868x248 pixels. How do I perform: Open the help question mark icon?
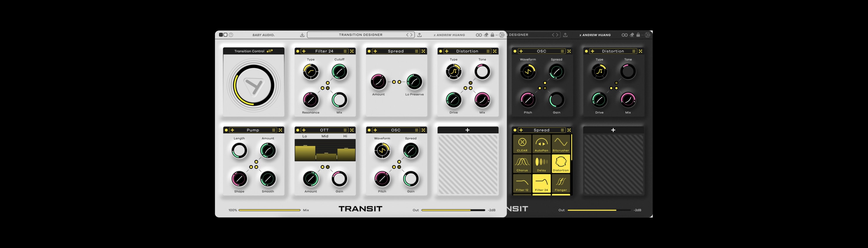click(x=231, y=35)
